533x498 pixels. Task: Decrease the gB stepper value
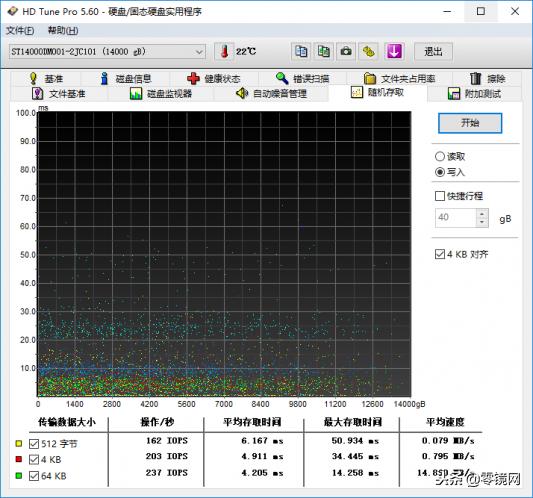click(x=482, y=222)
